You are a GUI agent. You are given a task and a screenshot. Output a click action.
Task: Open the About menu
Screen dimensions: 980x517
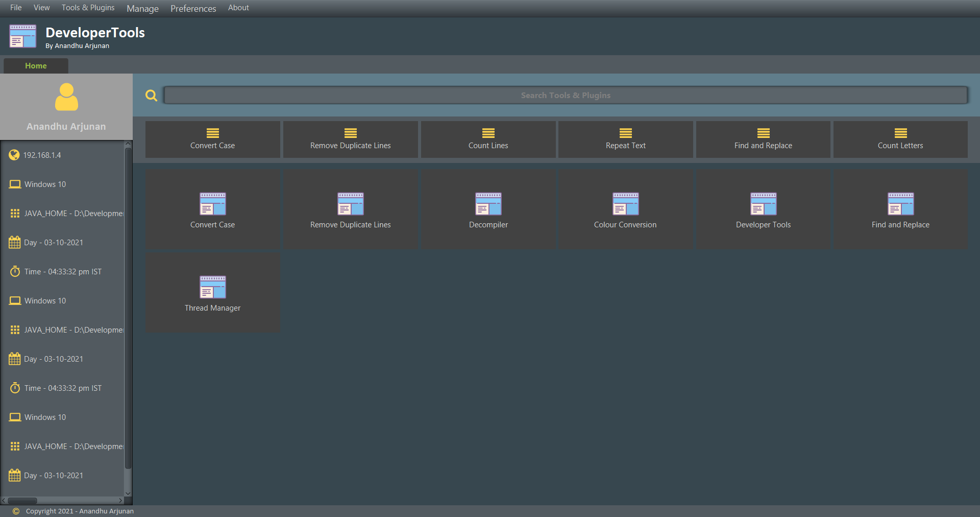coord(238,8)
